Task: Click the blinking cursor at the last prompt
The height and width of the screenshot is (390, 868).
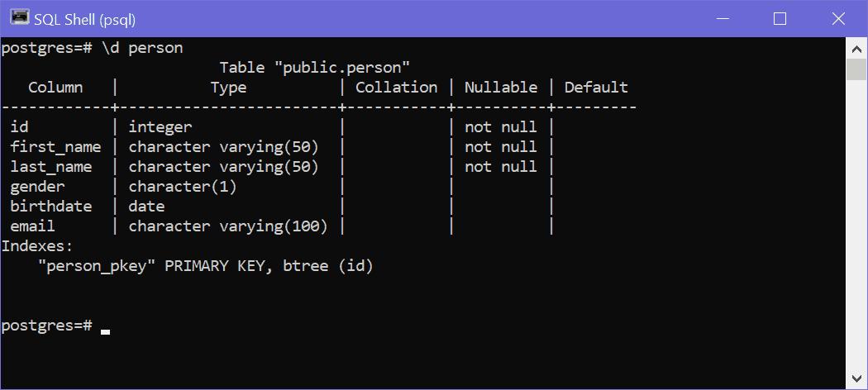Action: (x=105, y=331)
